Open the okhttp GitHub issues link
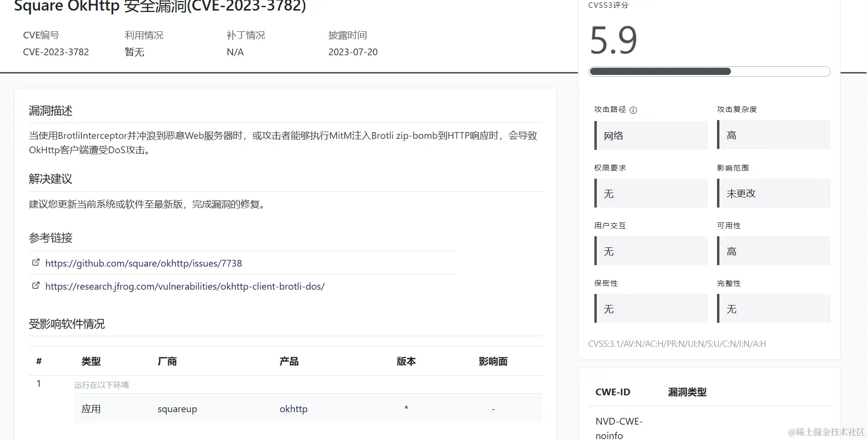868x440 pixels. [x=144, y=263]
